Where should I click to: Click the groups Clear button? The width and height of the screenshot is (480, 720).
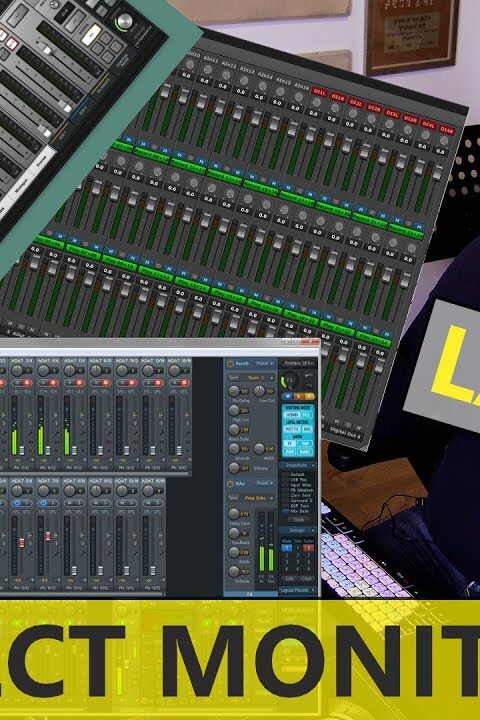(306, 579)
